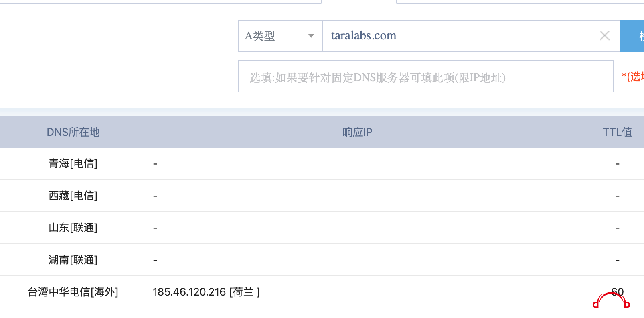Image resolution: width=644 pixels, height=318 pixels.
Task: Select the 山东[联通] row
Action: (322, 228)
